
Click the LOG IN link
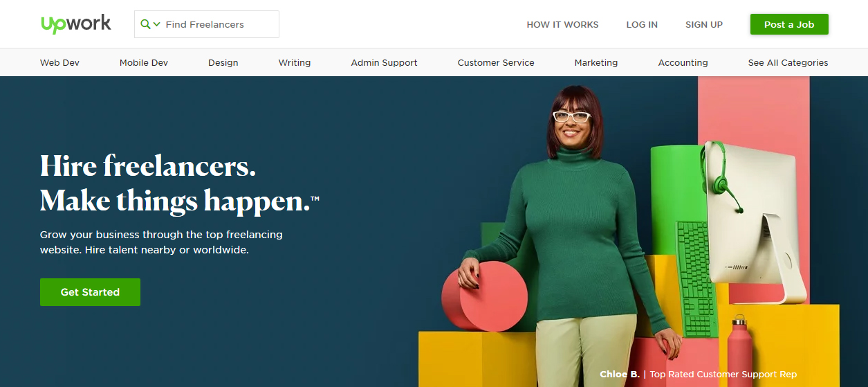[642, 24]
